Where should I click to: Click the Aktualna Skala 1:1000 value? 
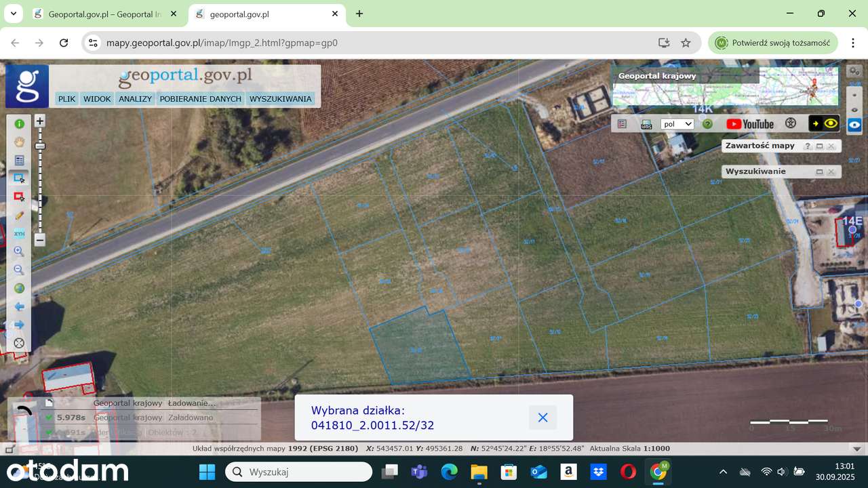point(655,449)
